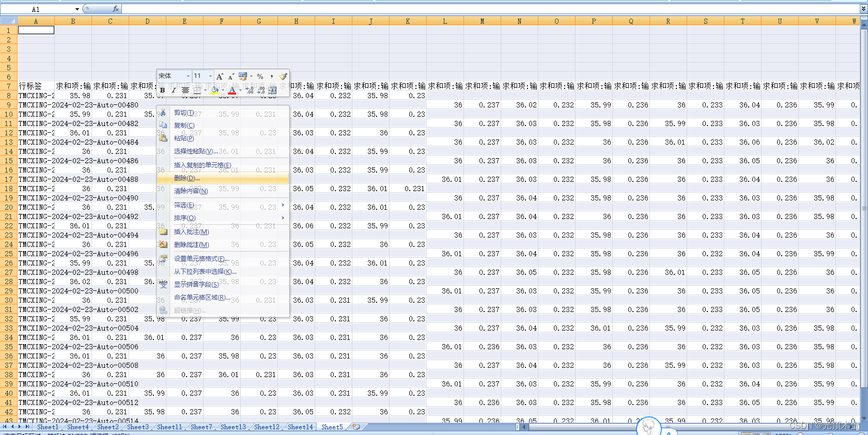The width and height of the screenshot is (868, 435).
Task: Switch to the Sheet4 tab
Action: (x=78, y=427)
